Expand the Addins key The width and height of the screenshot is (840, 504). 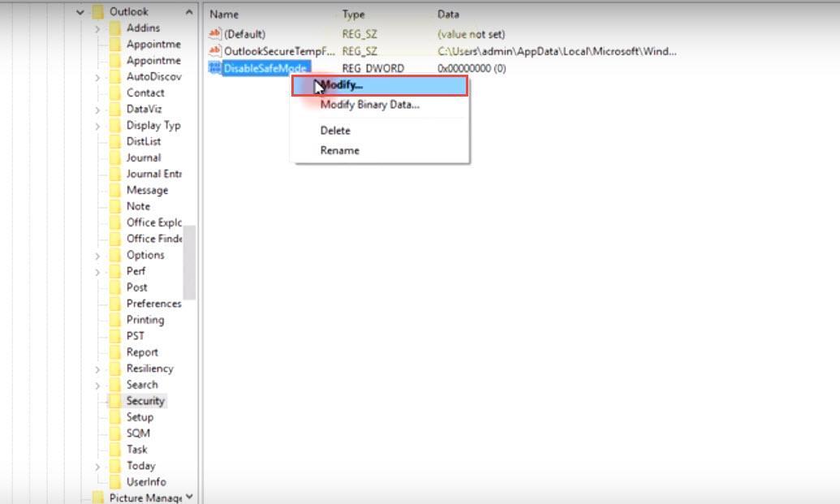97,28
